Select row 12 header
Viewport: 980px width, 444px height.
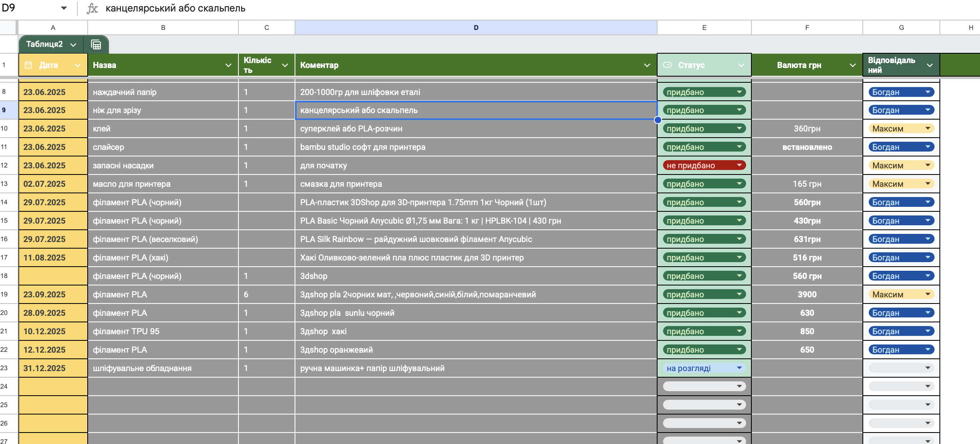8,165
